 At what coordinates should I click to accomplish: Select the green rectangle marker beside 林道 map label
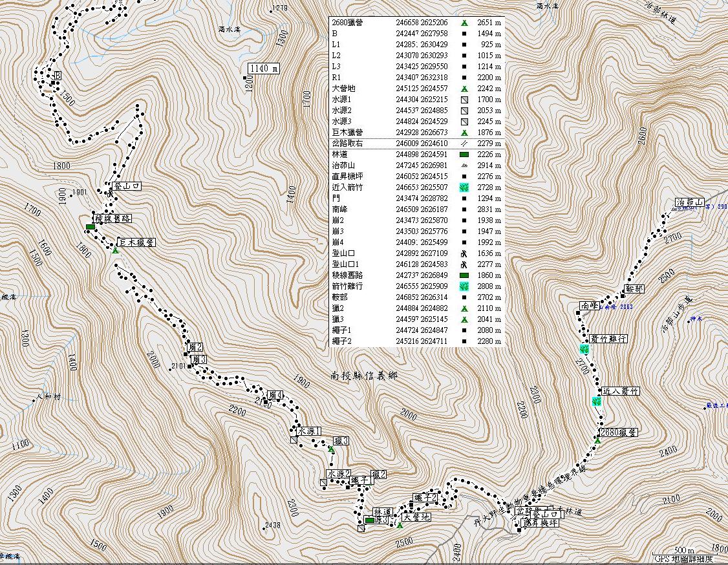pyautogui.click(x=369, y=520)
